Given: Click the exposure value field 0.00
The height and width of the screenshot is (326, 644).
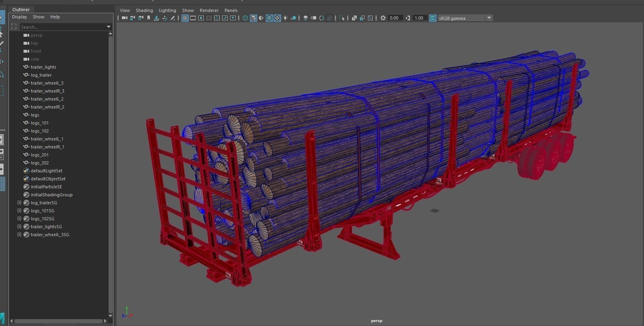Looking at the screenshot, I should pos(395,18).
